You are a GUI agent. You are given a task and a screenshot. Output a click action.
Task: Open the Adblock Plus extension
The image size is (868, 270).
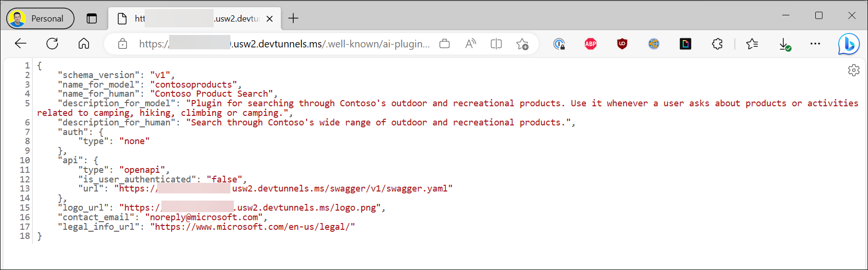tap(591, 44)
